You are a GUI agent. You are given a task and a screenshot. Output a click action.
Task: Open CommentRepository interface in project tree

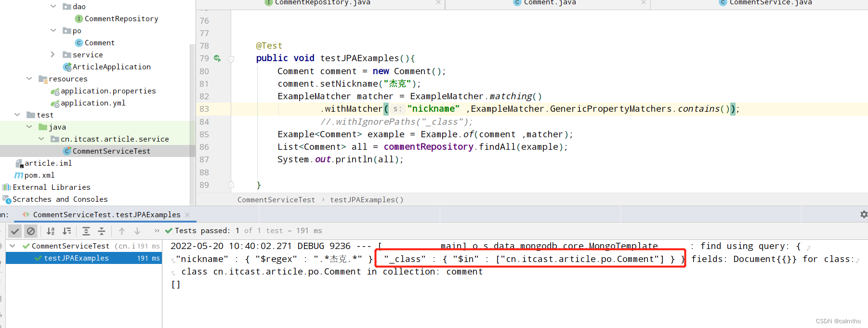[x=117, y=19]
